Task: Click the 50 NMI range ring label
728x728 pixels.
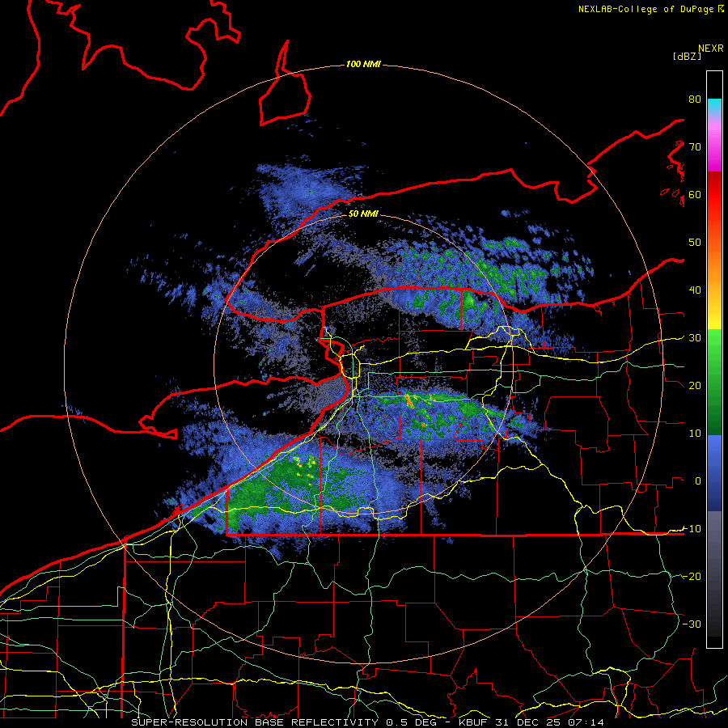Action: 363,214
